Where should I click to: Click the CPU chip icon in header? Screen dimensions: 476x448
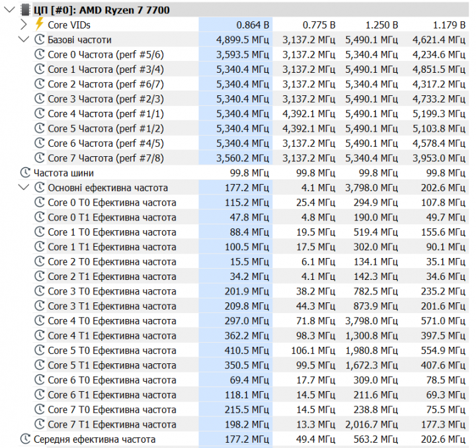click(26, 10)
